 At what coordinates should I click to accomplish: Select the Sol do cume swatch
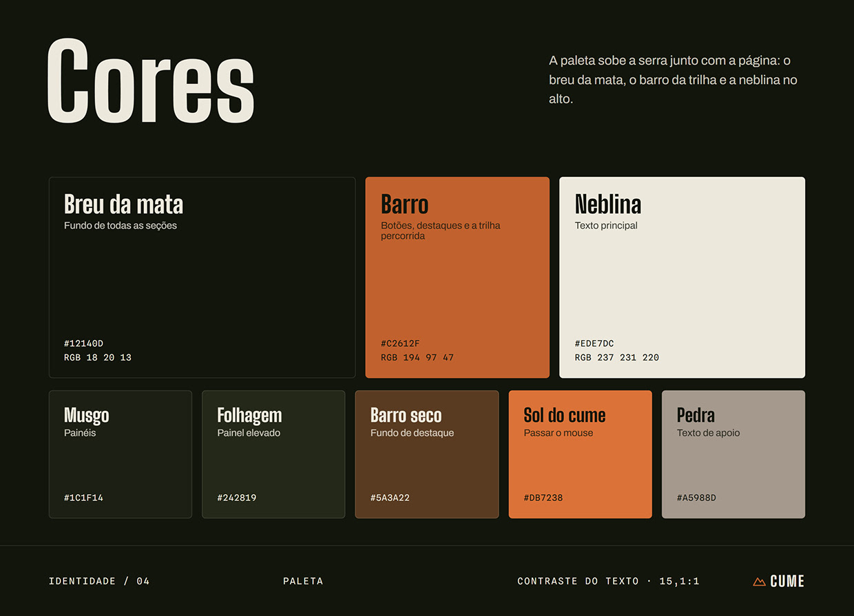(x=580, y=454)
